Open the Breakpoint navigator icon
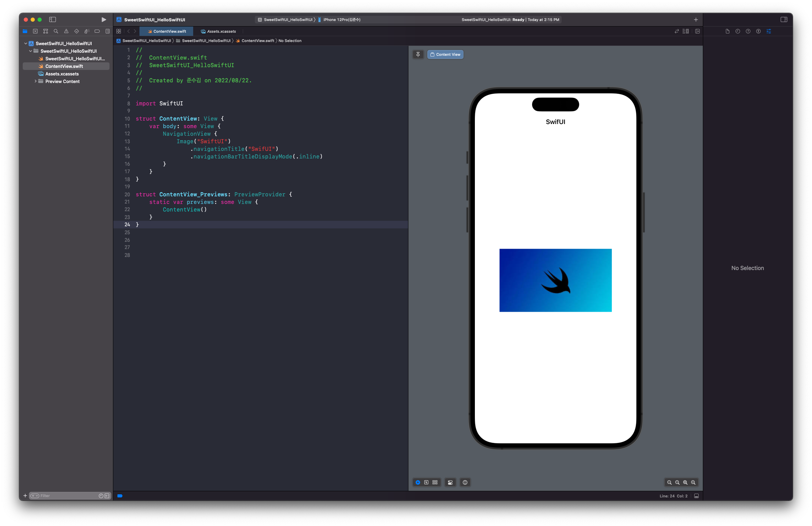 point(97,31)
